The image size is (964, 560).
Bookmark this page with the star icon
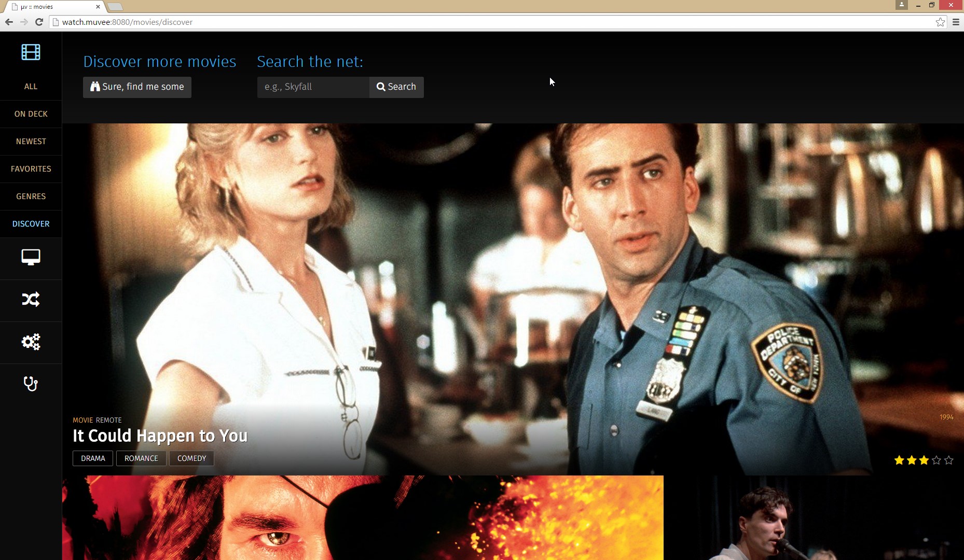pyautogui.click(x=940, y=22)
